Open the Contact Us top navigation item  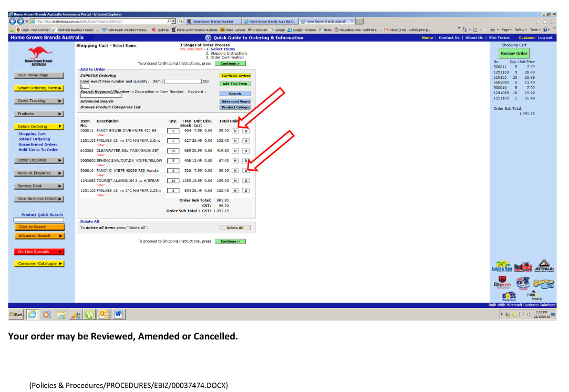tap(449, 38)
